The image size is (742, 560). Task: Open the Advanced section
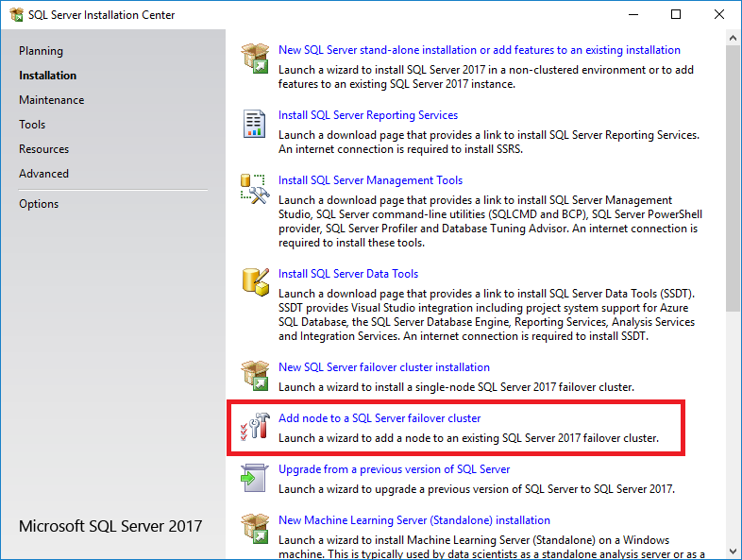click(x=43, y=174)
